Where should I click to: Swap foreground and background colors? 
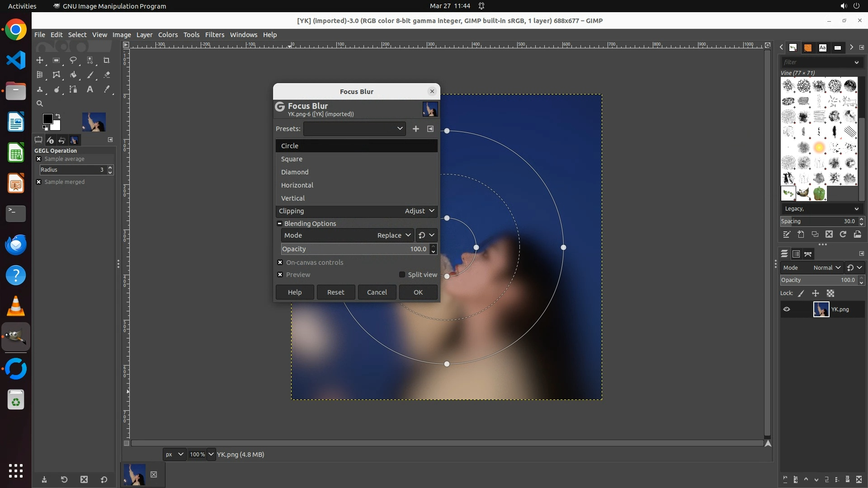point(58,116)
